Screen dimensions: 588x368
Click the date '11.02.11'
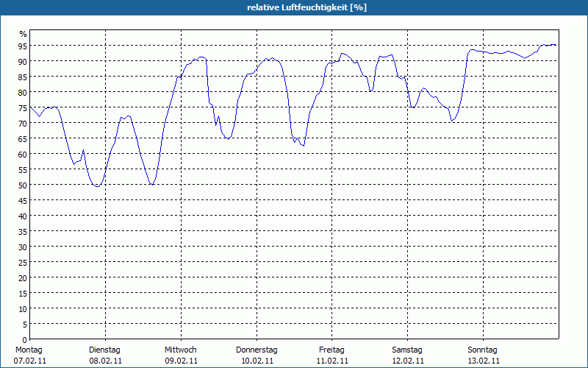click(x=332, y=361)
